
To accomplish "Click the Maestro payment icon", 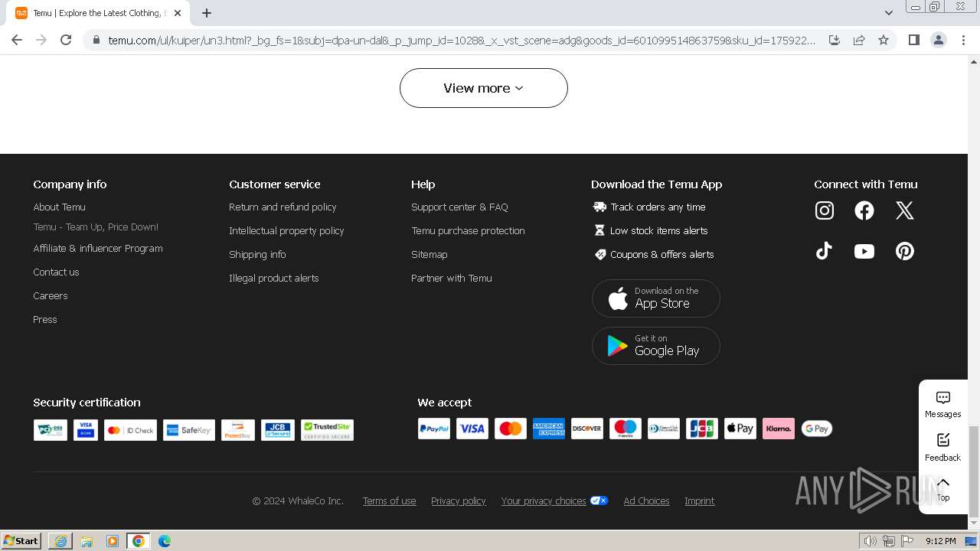I will (626, 429).
